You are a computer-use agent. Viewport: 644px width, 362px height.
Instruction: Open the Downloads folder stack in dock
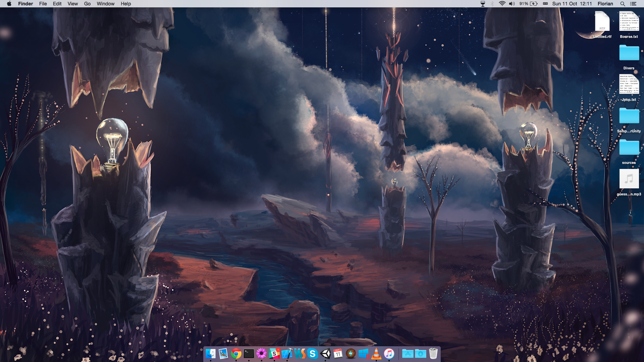pos(421,354)
